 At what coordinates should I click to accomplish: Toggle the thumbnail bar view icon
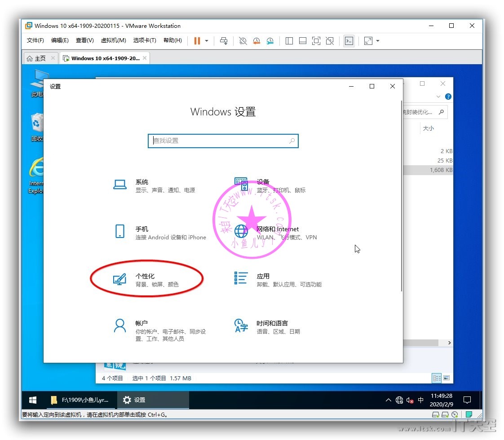pyautogui.click(x=302, y=41)
